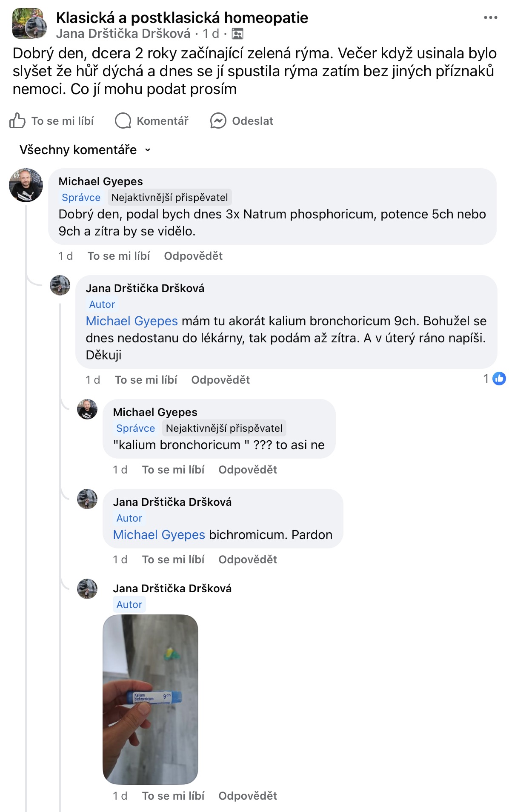
Task: Click the Komentář speech bubble icon
Action: (123, 121)
